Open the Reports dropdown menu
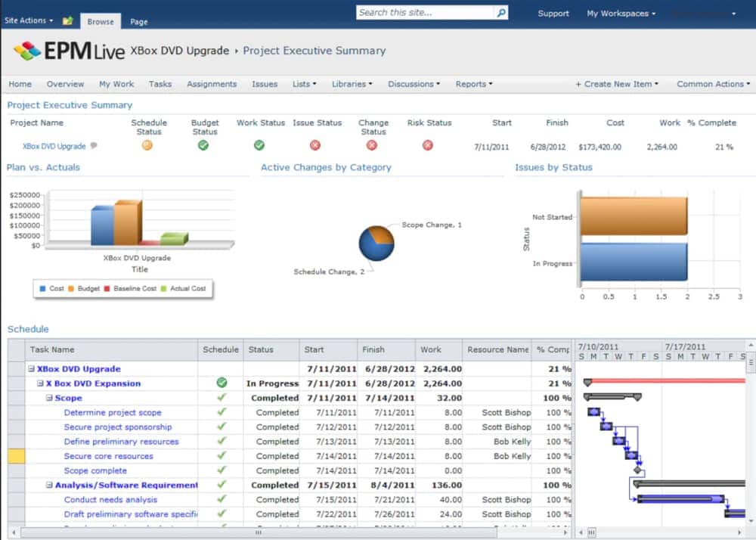This screenshot has height=540, width=756. click(x=474, y=84)
